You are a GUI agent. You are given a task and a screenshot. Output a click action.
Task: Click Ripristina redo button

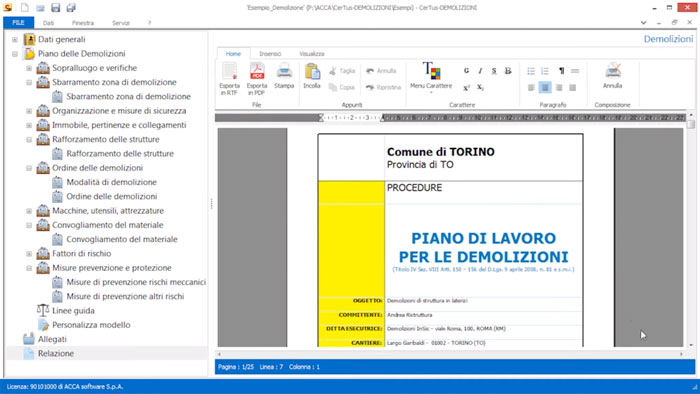(x=383, y=87)
